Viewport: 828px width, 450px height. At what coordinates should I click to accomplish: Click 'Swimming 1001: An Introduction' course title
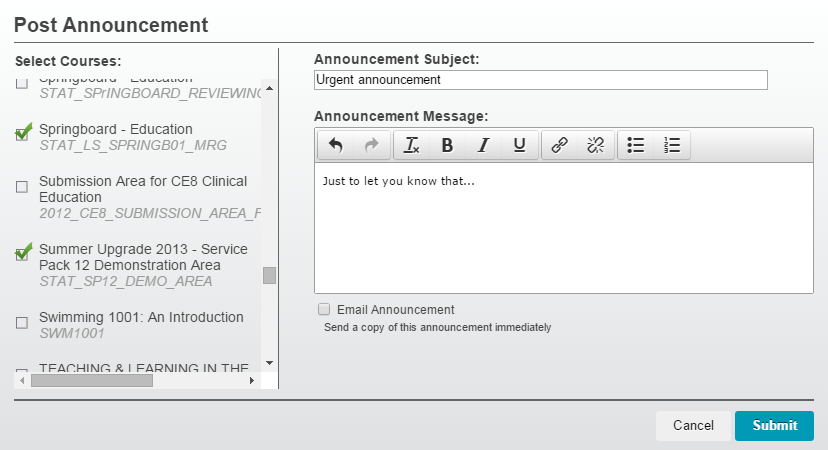(x=141, y=317)
